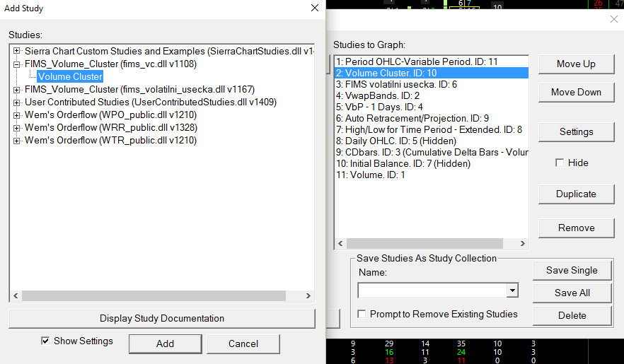The height and width of the screenshot is (364, 624).
Task: Open the study collection Name dropdown arrow
Action: pyautogui.click(x=512, y=290)
